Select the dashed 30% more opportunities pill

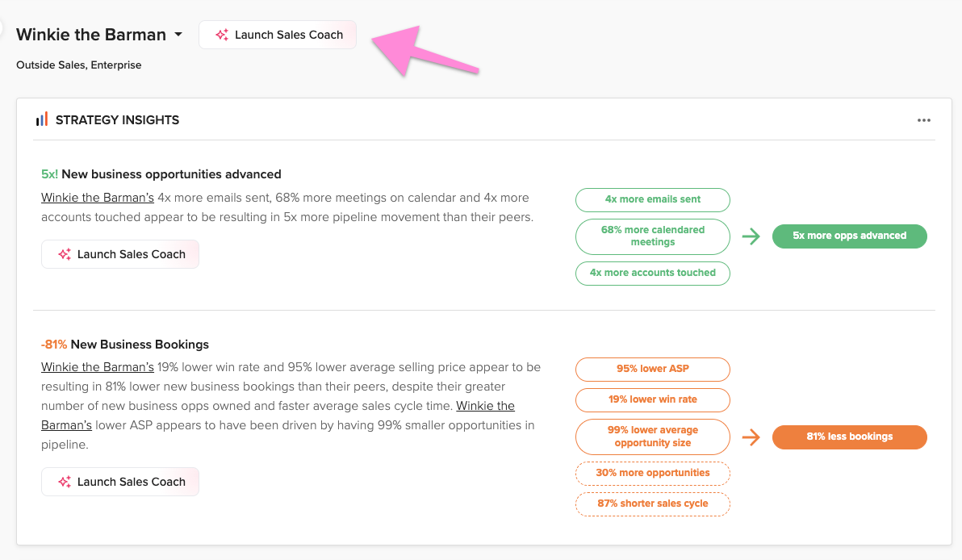[653, 473]
